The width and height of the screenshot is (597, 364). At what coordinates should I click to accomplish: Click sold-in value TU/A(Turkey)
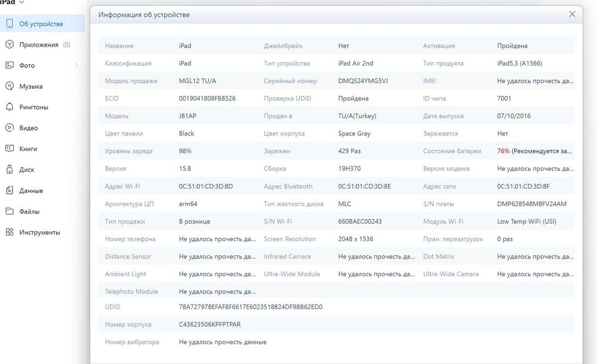point(357,116)
